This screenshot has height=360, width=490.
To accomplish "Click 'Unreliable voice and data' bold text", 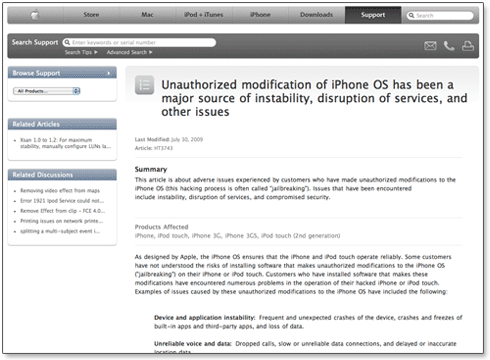I will [193, 343].
